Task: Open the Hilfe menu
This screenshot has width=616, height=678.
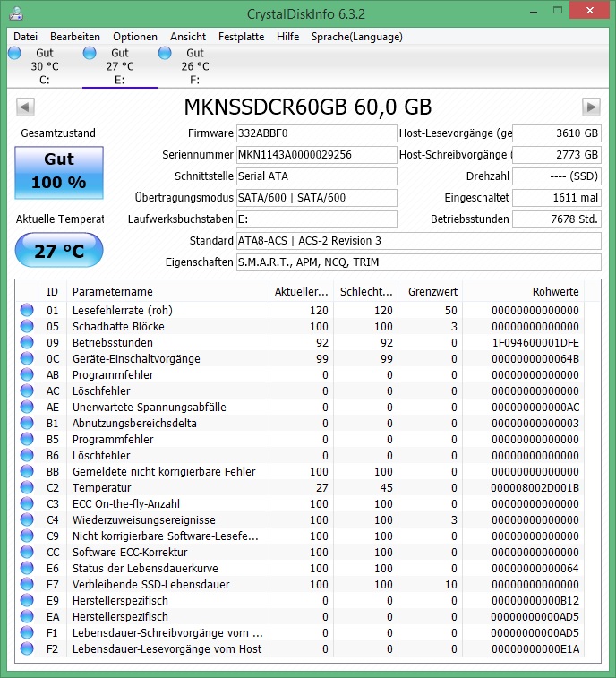Action: (288, 37)
